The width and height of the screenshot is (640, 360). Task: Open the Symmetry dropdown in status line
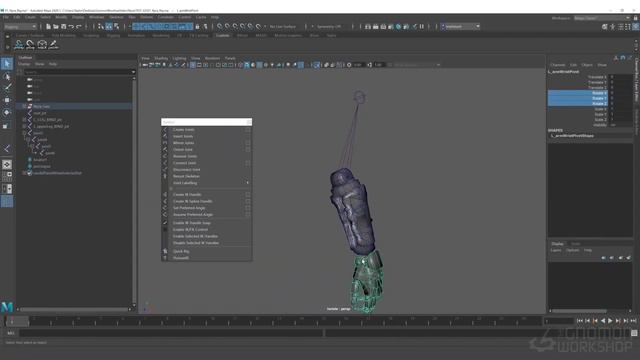329,27
